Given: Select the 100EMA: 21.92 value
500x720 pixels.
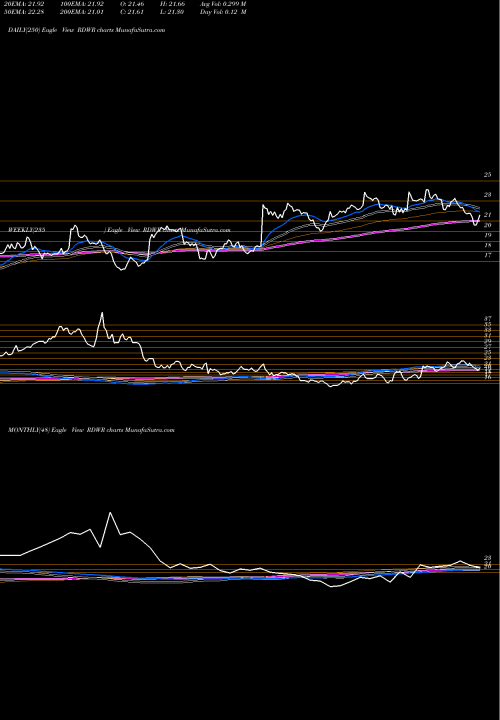Looking at the screenshot, I should point(82,4).
